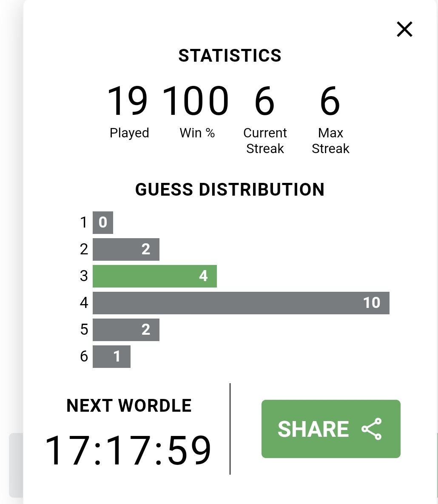Select the bar for 2 guesses
This screenshot has height=504, width=438.
[x=126, y=249]
